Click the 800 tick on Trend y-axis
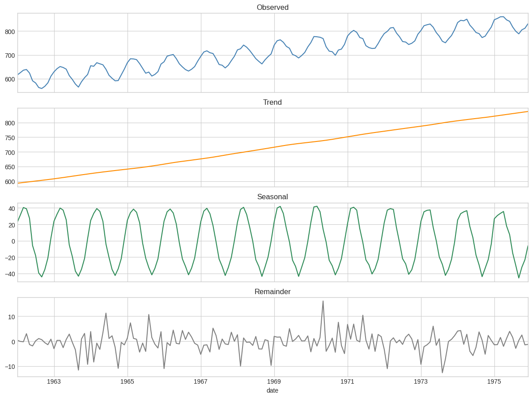 (10, 123)
